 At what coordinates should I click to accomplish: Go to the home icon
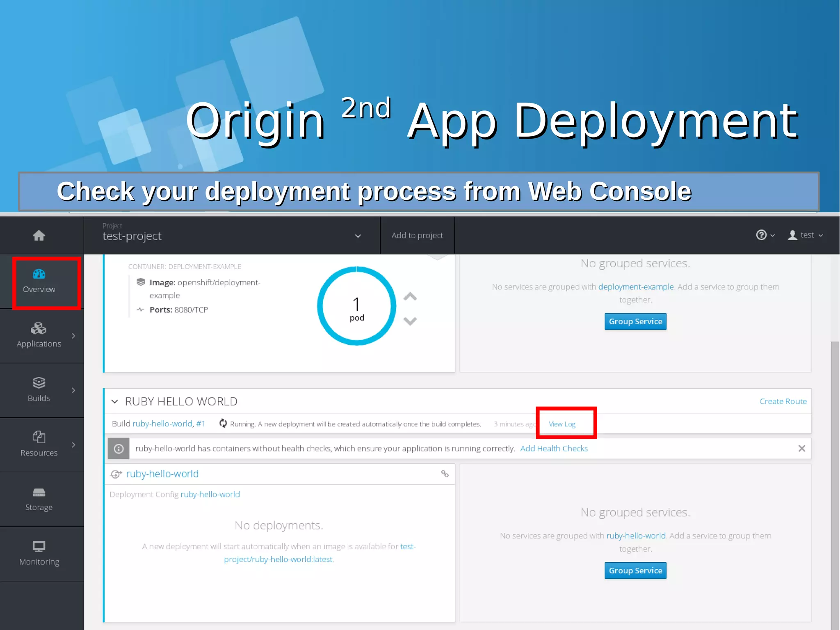tap(39, 236)
